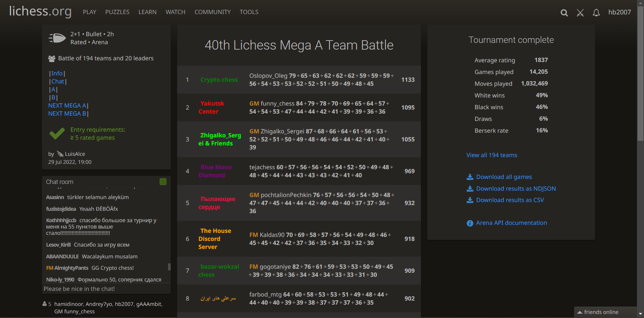The height and width of the screenshot is (318, 644).
Task: Open Arena API documentation
Action: click(512, 223)
